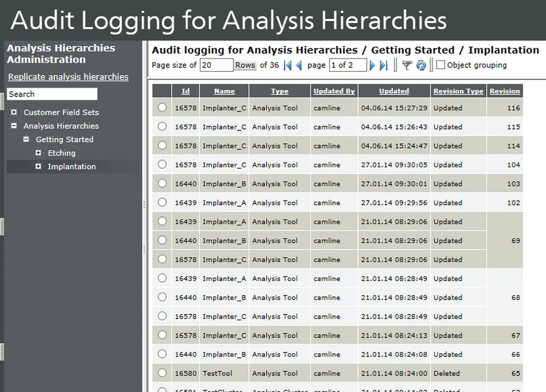This screenshot has width=546, height=392.
Task: Expand the Etching tree node
Action: tap(39, 153)
